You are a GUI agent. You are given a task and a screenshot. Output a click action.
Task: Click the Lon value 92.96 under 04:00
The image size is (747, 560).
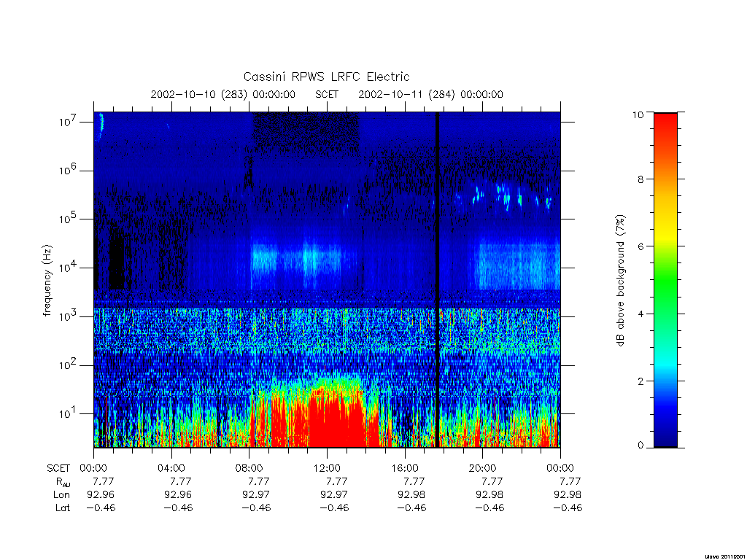click(x=178, y=495)
